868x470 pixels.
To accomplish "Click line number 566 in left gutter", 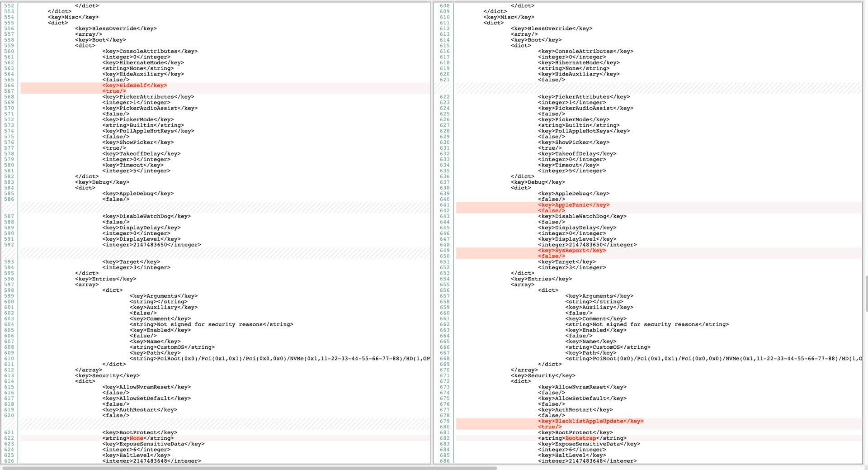I will [x=9, y=85].
